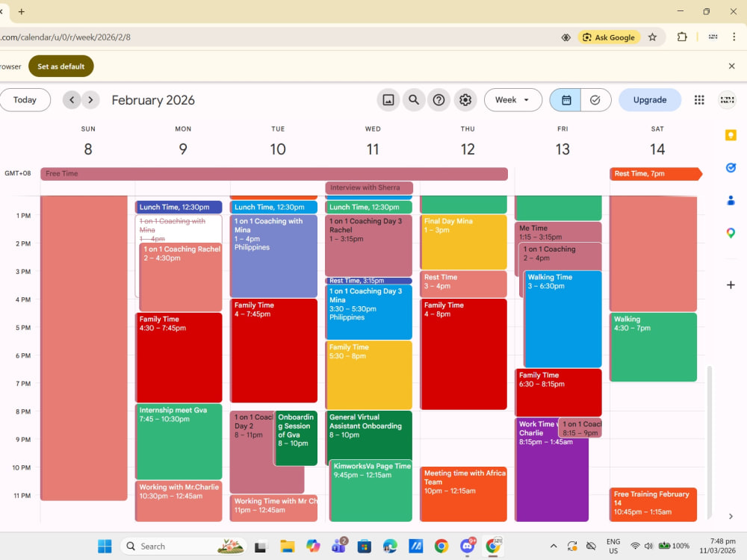This screenshot has height=560, width=747.
Task: Open 1 on 1 Coaching Rachel event
Action: 181,277
